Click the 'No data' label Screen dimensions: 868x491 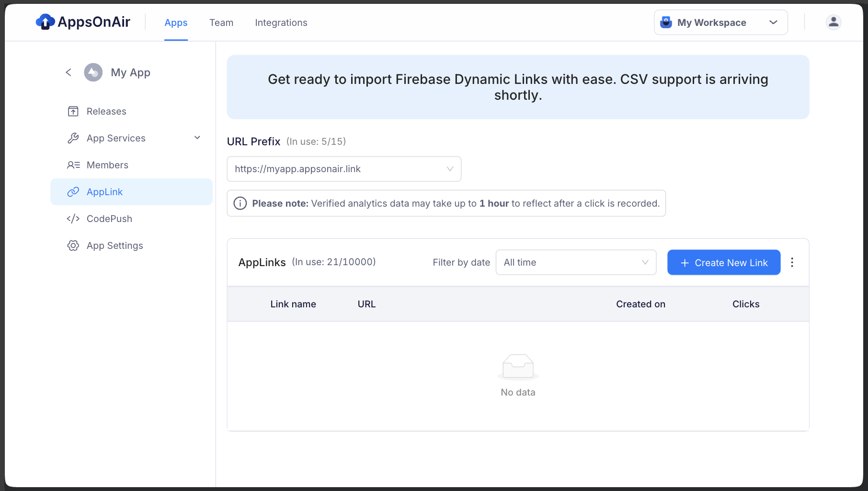[518, 392]
